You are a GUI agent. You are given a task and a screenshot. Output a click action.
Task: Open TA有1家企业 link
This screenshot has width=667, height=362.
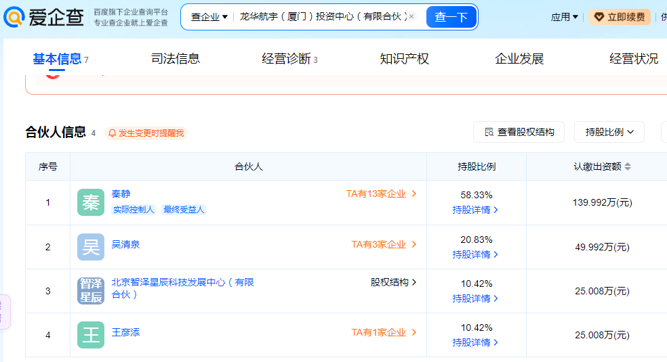click(384, 333)
